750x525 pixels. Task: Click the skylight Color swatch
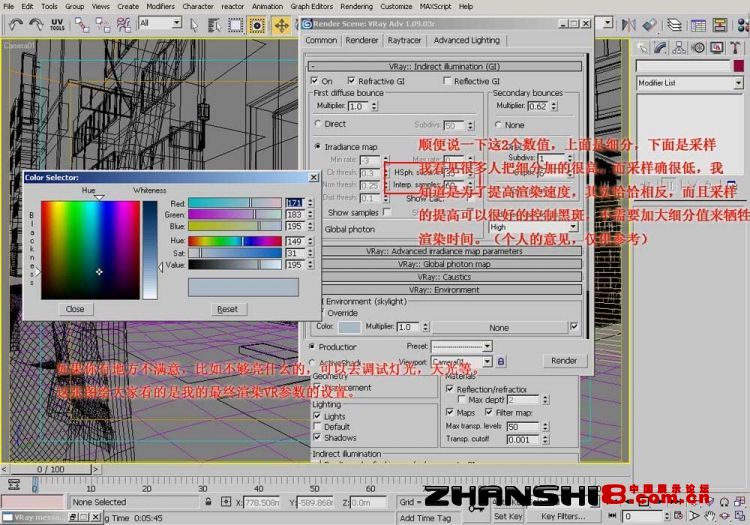pyautogui.click(x=349, y=327)
